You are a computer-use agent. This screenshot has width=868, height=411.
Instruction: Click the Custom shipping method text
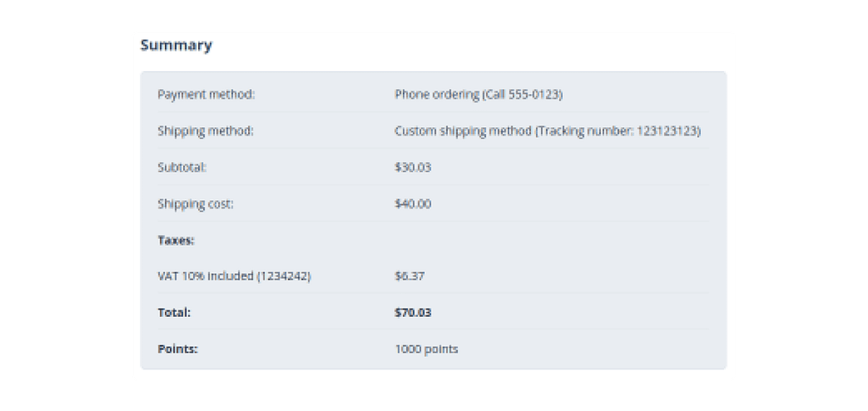point(463,131)
